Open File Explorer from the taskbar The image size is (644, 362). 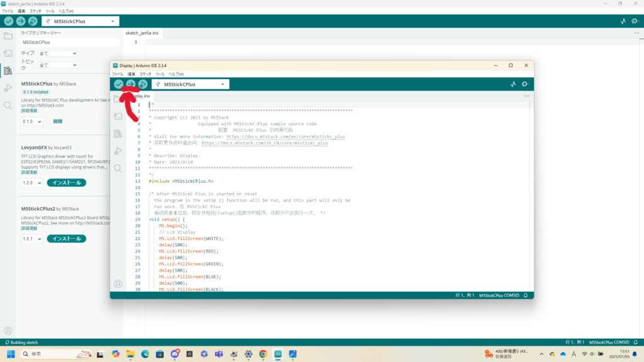coord(130,354)
